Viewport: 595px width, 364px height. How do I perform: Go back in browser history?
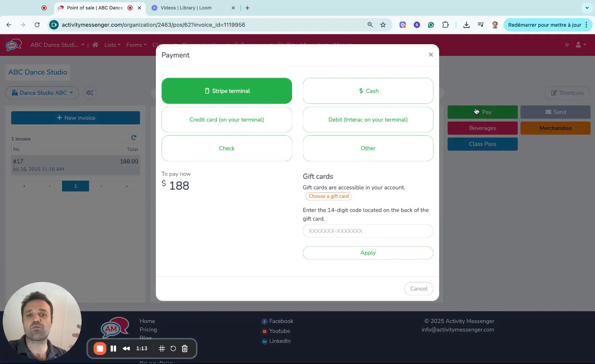[9, 25]
